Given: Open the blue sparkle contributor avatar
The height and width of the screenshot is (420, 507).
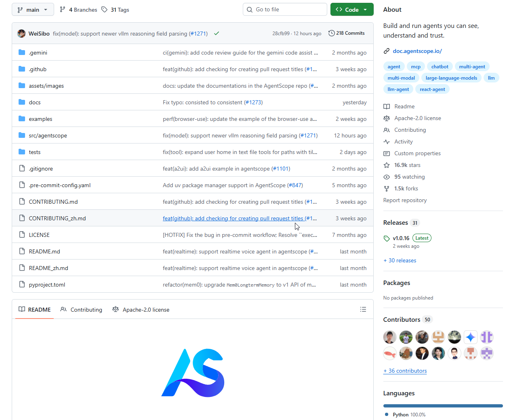Looking at the screenshot, I should point(470,337).
